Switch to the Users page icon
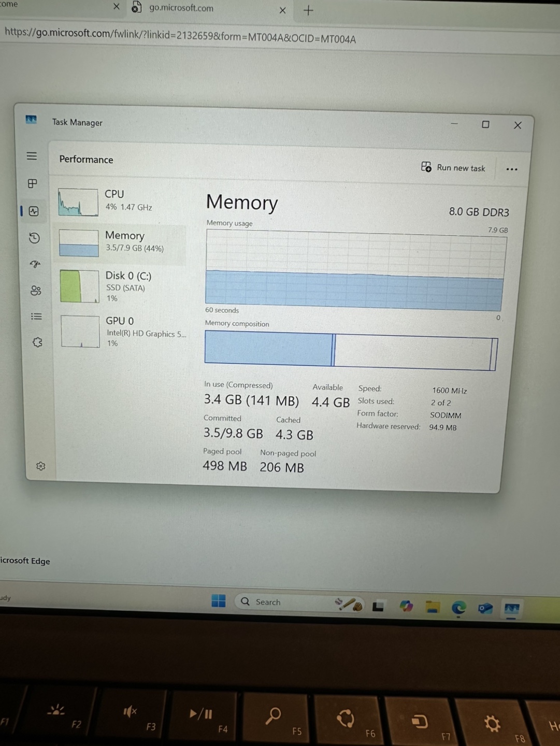The image size is (560, 746). tap(36, 291)
